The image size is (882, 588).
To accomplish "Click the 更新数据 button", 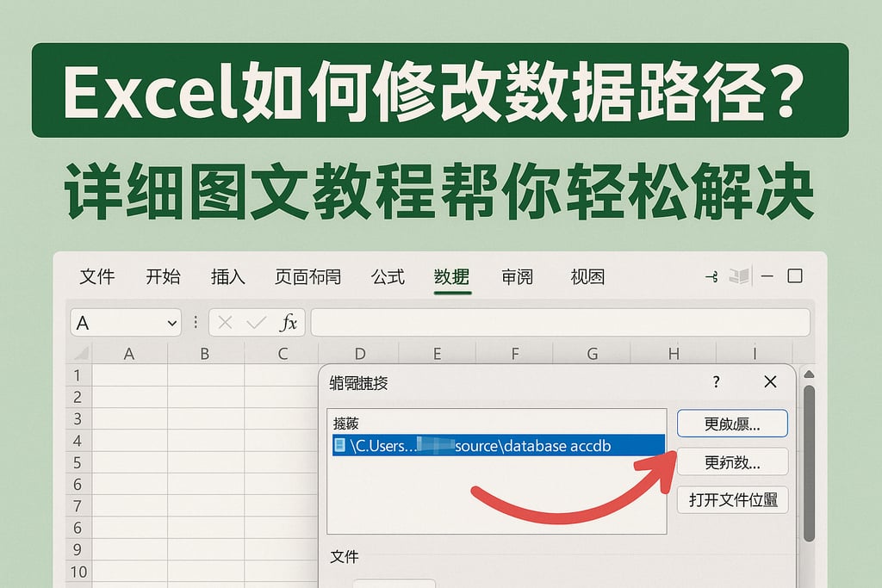I will coord(732,461).
